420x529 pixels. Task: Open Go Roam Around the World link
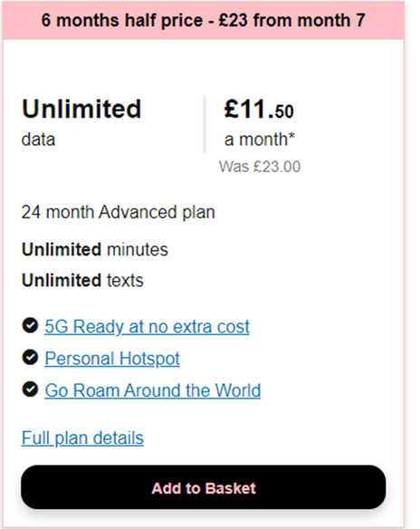tap(153, 390)
